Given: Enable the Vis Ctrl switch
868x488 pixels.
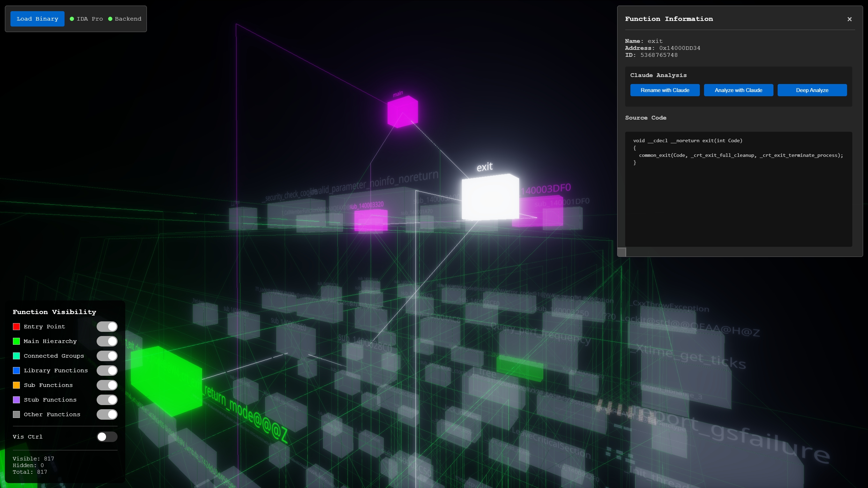Looking at the screenshot, I should click(x=107, y=437).
